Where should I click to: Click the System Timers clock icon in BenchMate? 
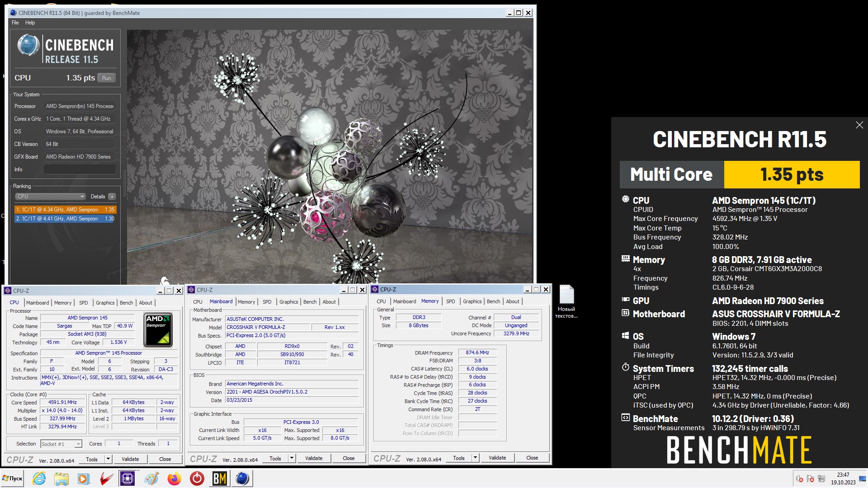point(625,367)
